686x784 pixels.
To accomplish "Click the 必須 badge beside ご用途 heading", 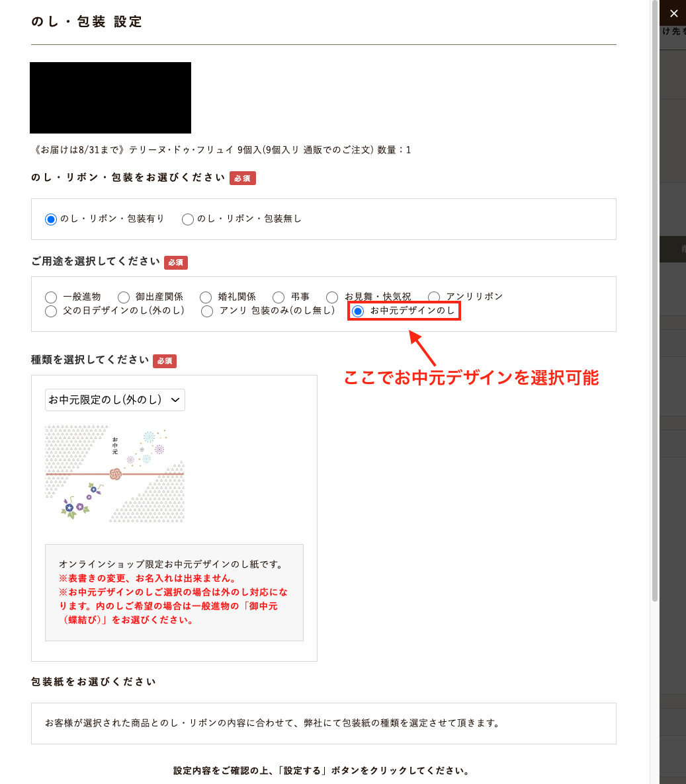I will pos(176,262).
